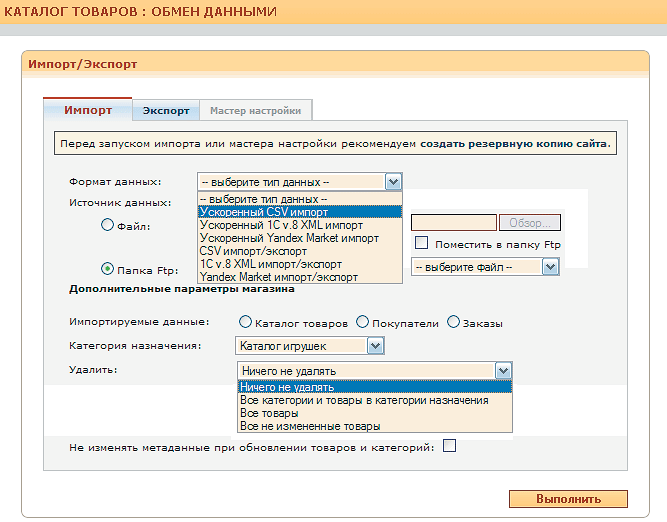Image resolution: width=667 pixels, height=522 pixels.
Task: Follow the создать резервную копию сайта link
Action: [x=515, y=144]
